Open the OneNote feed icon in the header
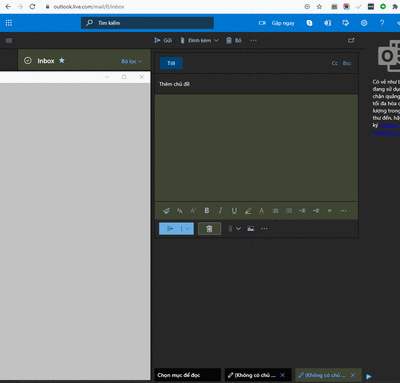 (328, 23)
